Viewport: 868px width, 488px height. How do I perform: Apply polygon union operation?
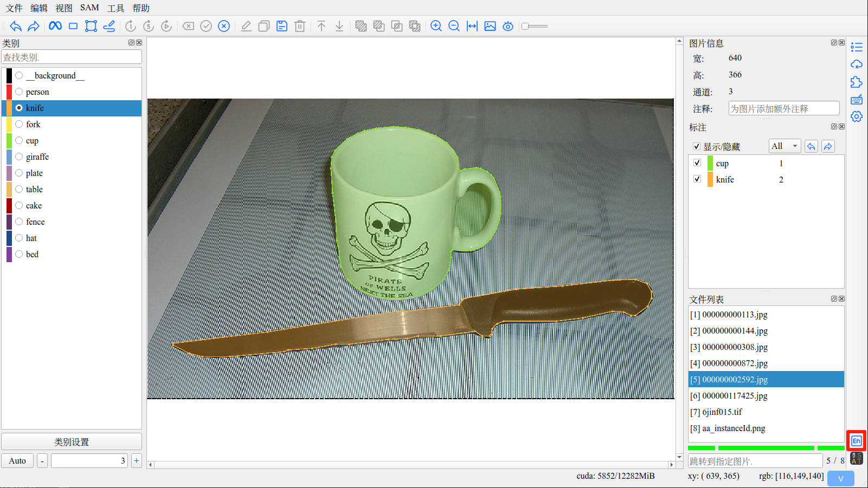[x=361, y=26]
